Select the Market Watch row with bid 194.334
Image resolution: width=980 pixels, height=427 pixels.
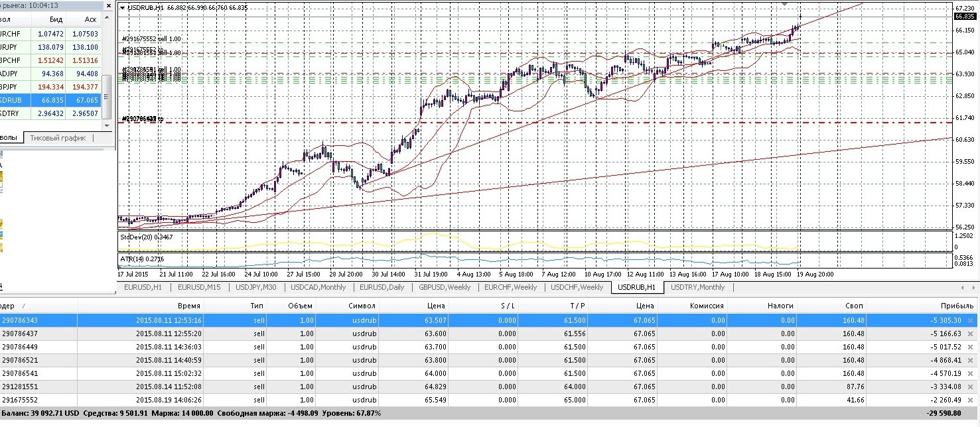51,87
